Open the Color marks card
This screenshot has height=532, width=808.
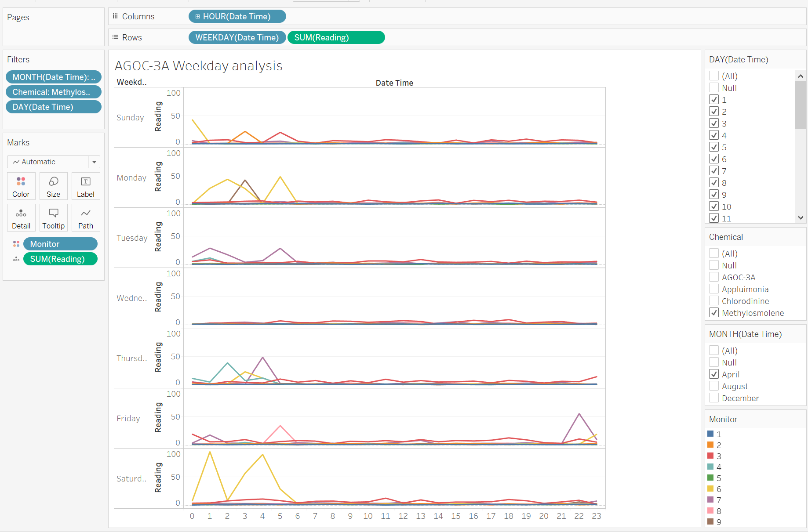tap(21, 186)
